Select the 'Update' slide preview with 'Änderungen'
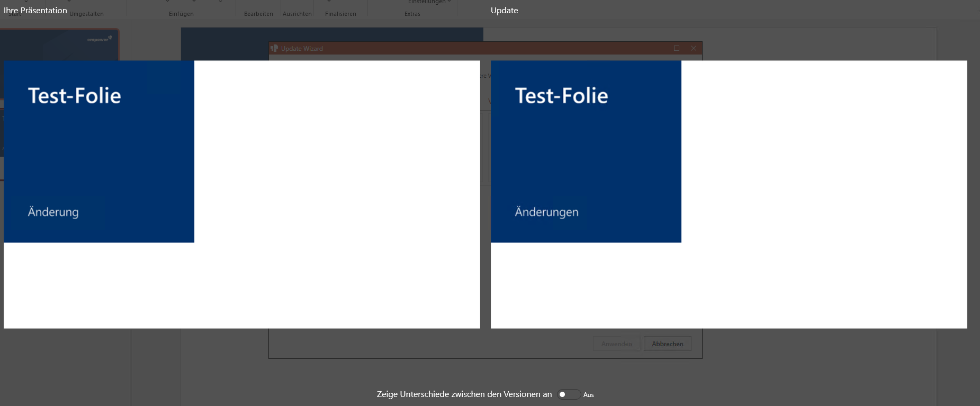Viewport: 980px width, 406px height. [x=729, y=194]
